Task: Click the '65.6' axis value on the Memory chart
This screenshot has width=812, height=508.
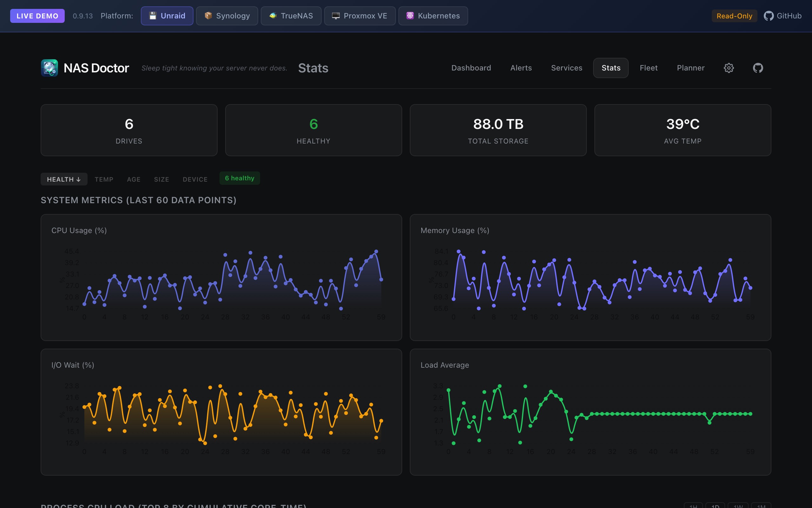Action: (x=441, y=308)
